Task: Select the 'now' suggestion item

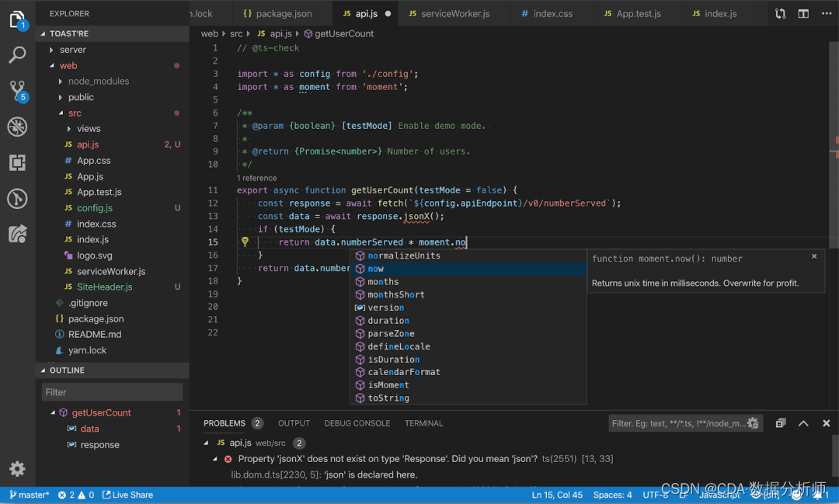Action: (x=468, y=269)
